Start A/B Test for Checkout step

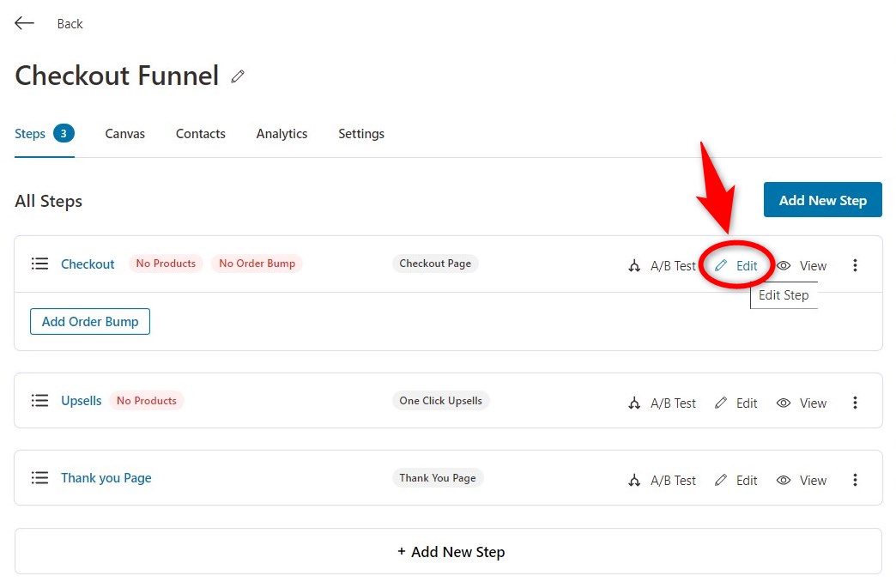click(x=662, y=266)
